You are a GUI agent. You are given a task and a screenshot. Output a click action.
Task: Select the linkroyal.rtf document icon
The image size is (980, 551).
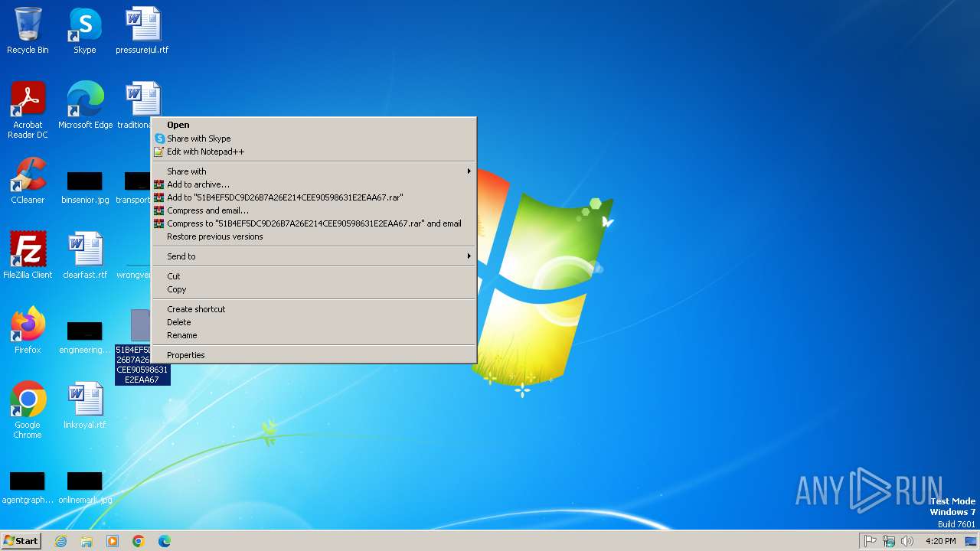85,406
